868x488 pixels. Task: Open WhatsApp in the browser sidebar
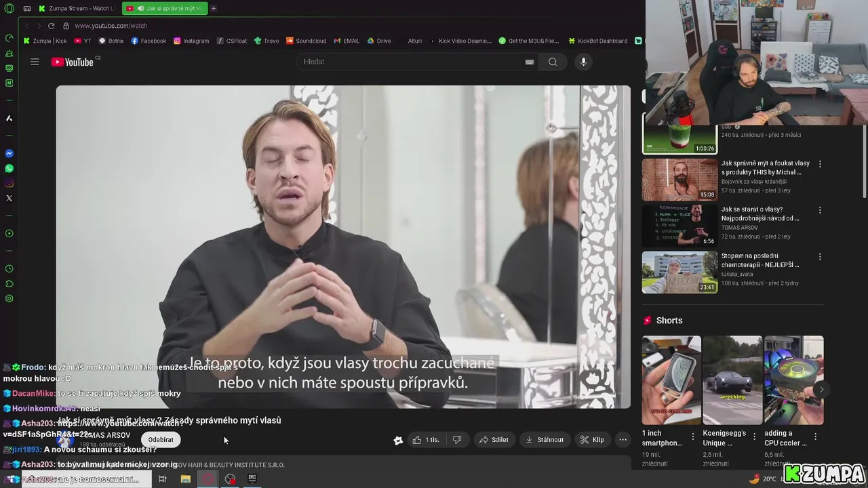click(x=9, y=168)
